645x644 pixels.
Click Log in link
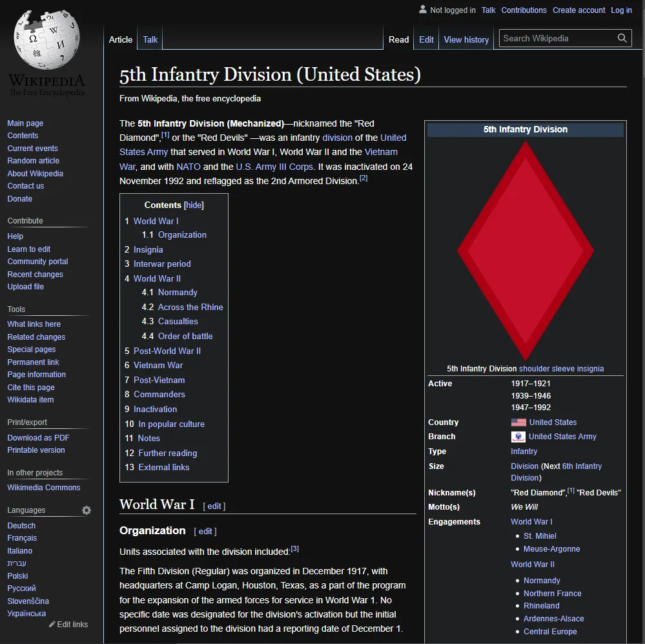621,10
